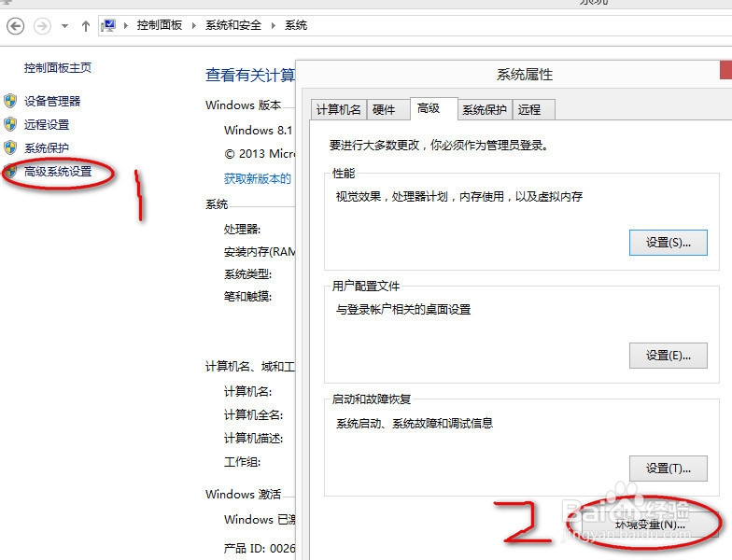Click shield icon beside 设备管理器
Image resolution: width=732 pixels, height=560 pixels.
[x=10, y=101]
